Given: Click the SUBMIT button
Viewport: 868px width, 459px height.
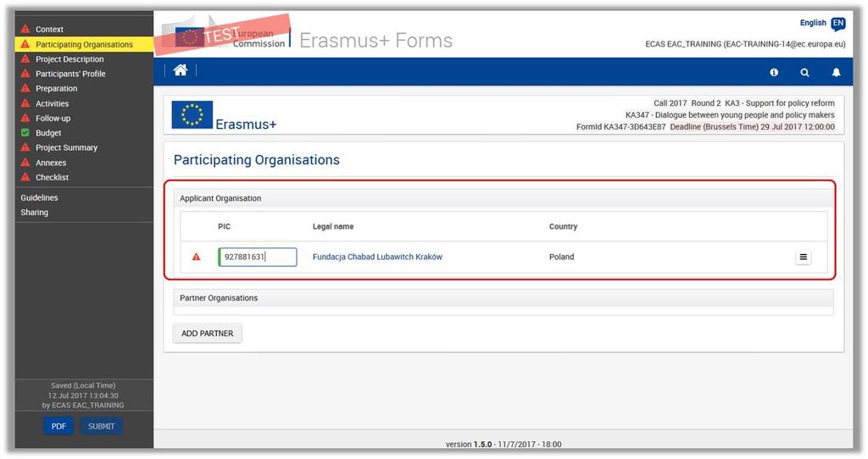Looking at the screenshot, I should 102,426.
